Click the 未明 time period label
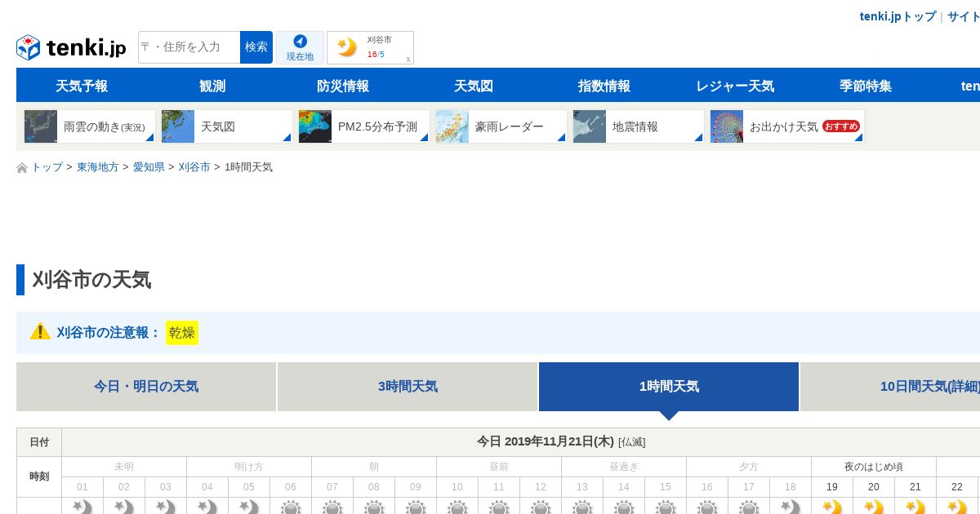Image resolution: width=980 pixels, height=514 pixels. (124, 467)
